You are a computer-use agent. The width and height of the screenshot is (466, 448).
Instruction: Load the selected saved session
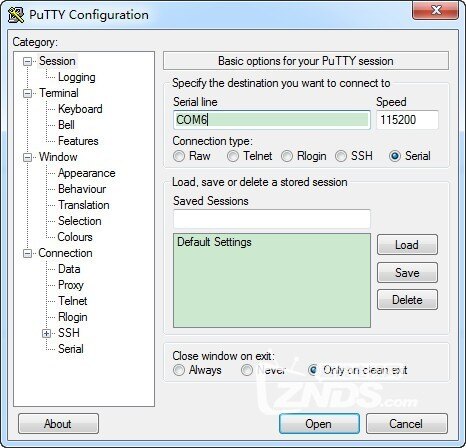pyautogui.click(x=407, y=245)
